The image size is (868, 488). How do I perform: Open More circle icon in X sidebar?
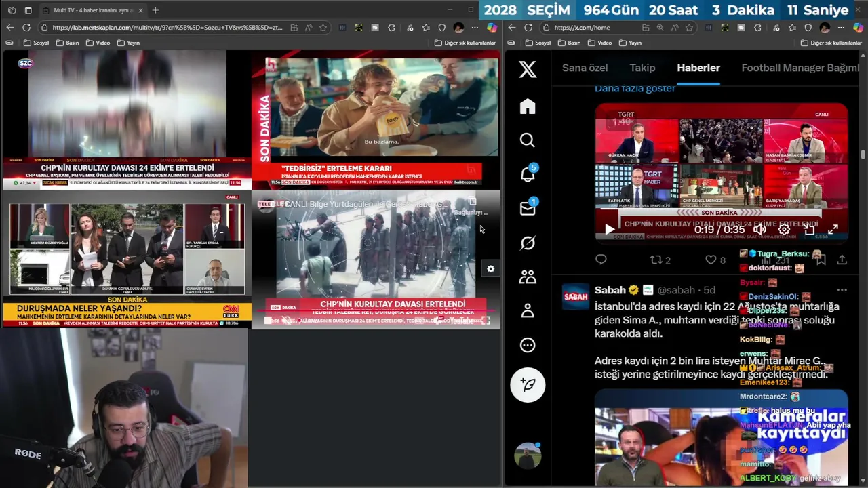point(528,345)
